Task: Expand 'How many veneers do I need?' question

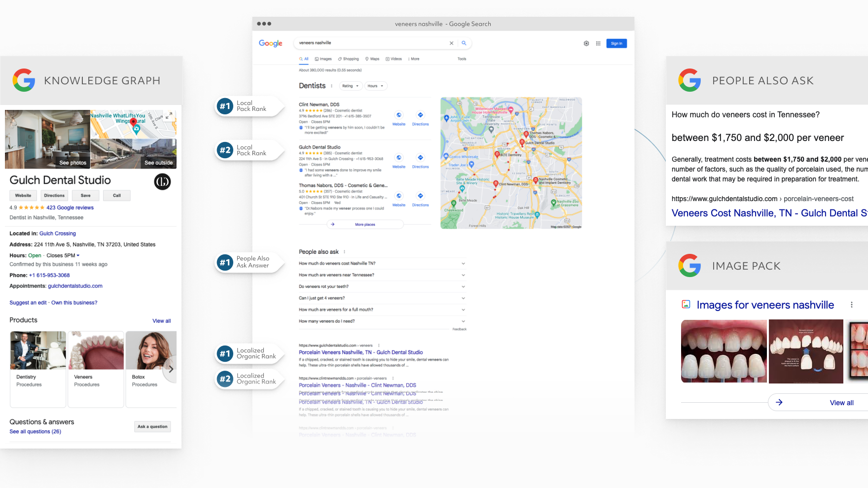Action: [x=382, y=321]
